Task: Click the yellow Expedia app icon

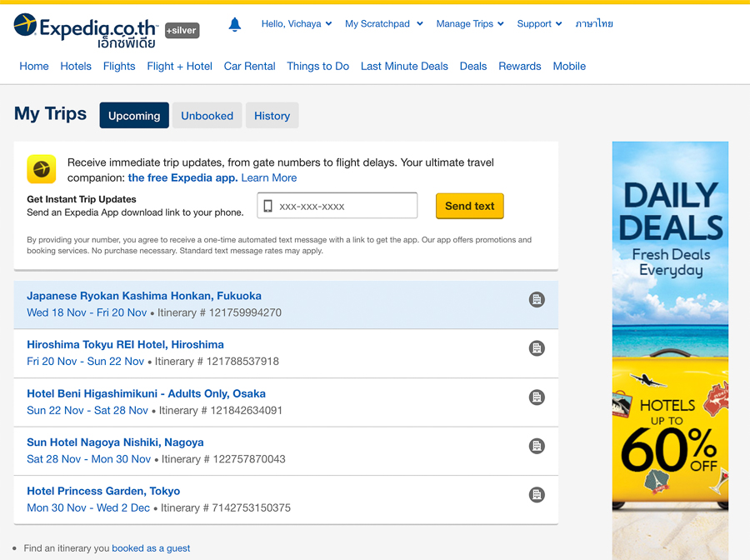Action: pos(42,169)
